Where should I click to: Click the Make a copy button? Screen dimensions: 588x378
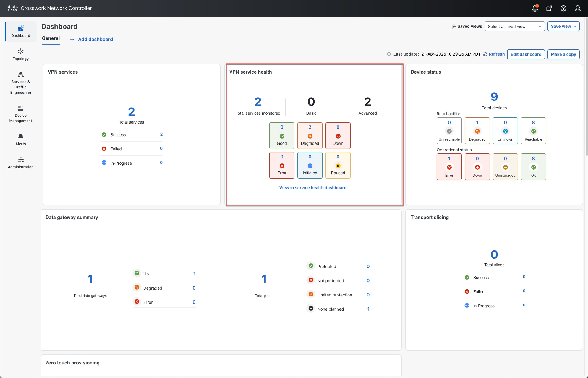563,54
